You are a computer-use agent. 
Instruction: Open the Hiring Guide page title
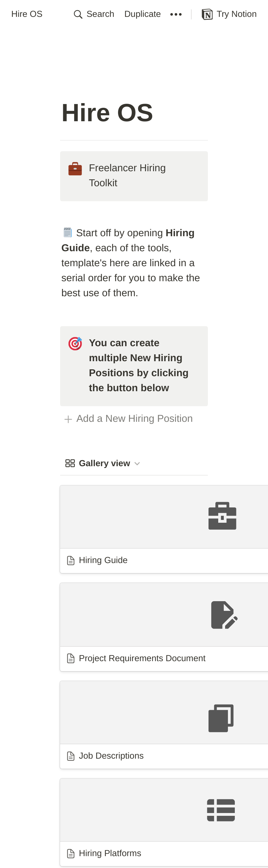pos(103,560)
